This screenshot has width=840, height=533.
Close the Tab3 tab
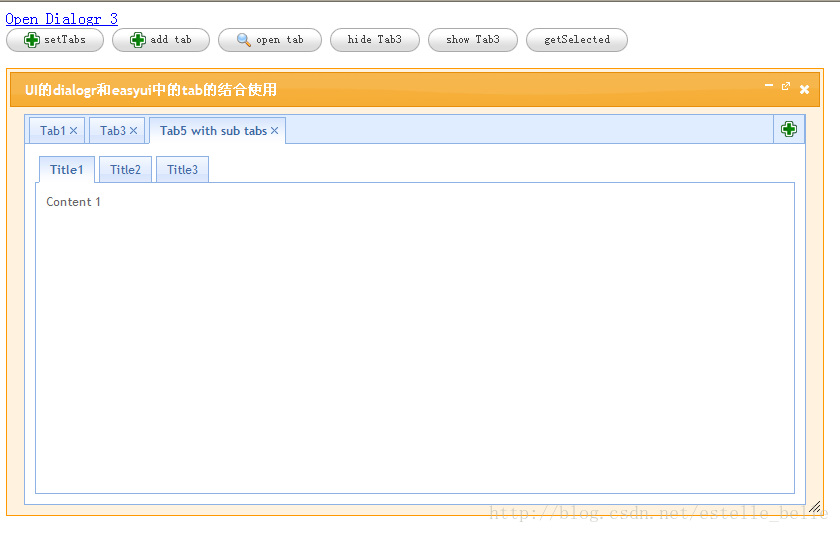pyautogui.click(x=133, y=131)
